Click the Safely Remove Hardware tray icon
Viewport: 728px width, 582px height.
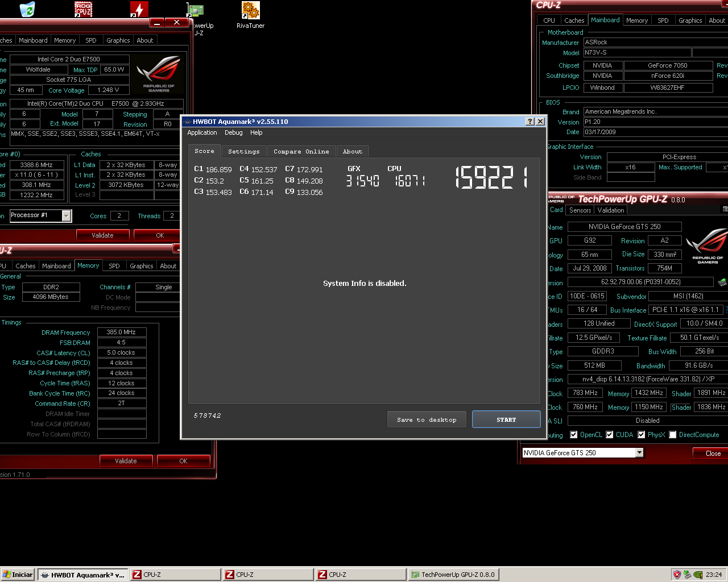pos(687,575)
